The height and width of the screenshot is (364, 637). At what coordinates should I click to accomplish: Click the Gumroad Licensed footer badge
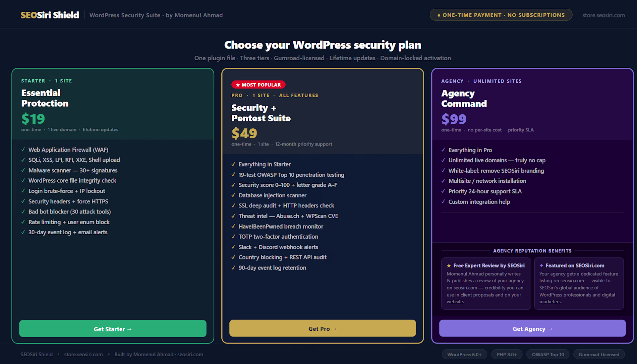click(x=599, y=354)
